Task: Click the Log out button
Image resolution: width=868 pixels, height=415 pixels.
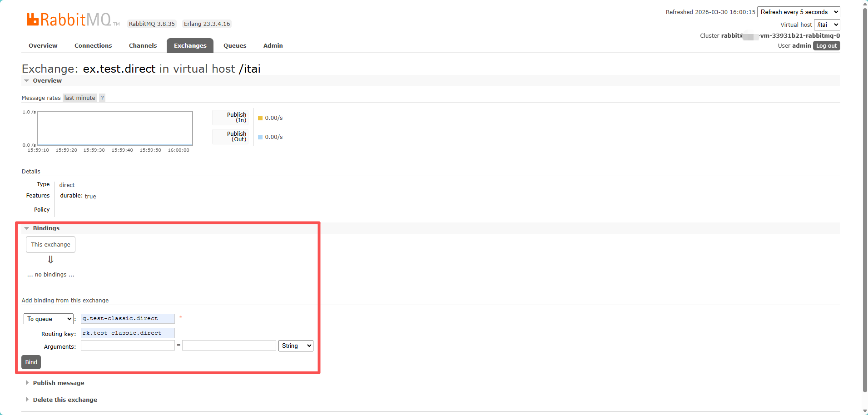Action: pos(826,46)
